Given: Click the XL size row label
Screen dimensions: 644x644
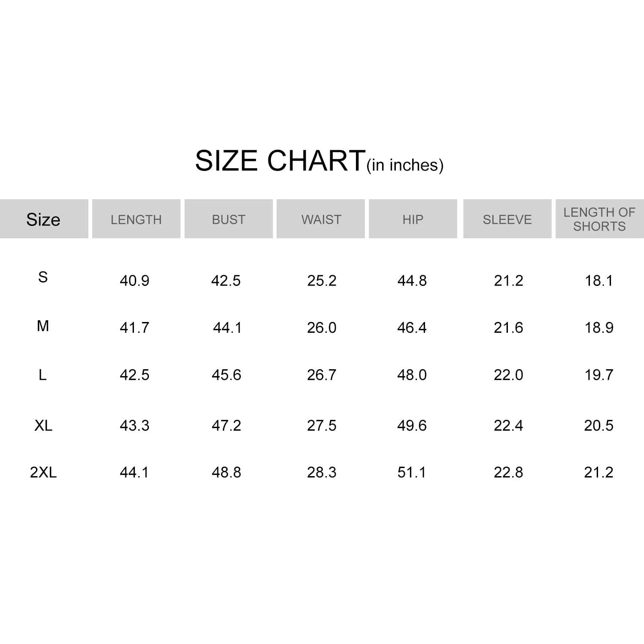Looking at the screenshot, I should pos(43,425).
